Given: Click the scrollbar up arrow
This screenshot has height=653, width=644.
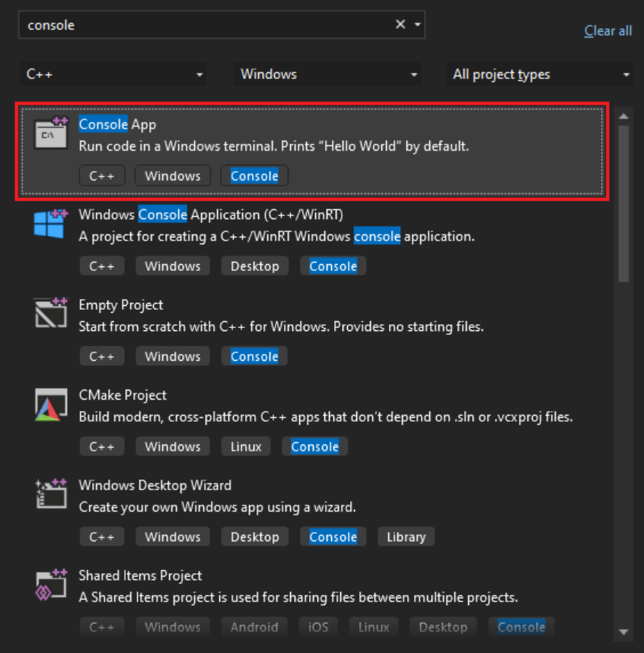Looking at the screenshot, I should click(x=623, y=116).
